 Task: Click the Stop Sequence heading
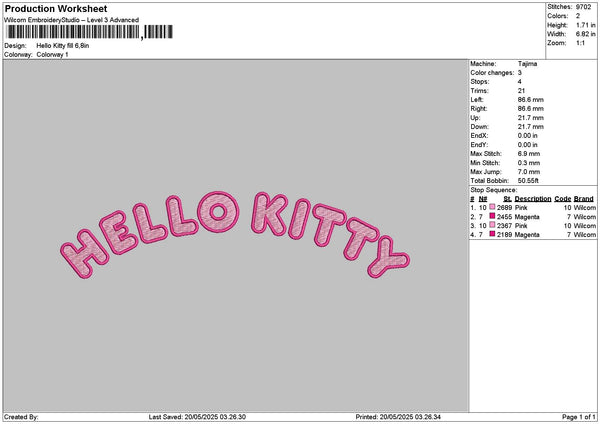coord(494,190)
